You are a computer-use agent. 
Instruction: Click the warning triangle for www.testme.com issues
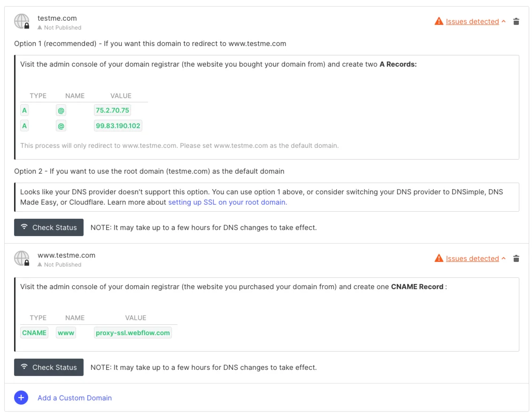[439, 258]
